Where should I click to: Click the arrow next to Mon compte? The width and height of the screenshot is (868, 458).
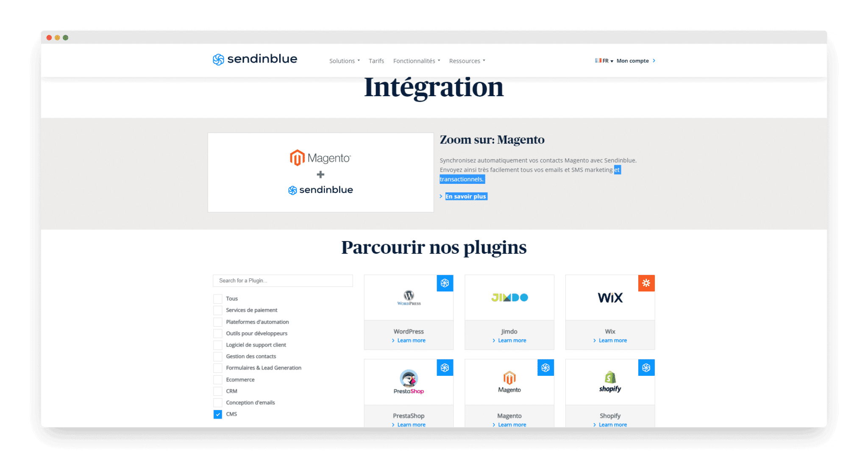654,61
